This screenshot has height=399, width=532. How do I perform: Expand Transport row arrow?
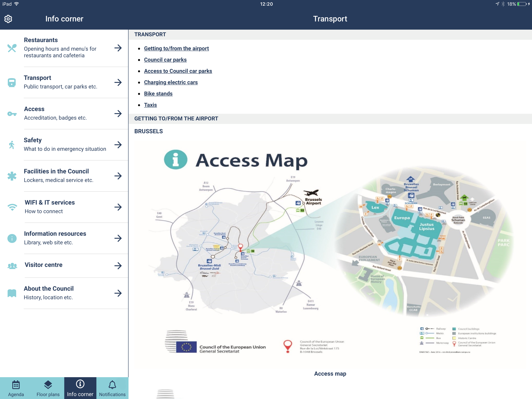118,83
